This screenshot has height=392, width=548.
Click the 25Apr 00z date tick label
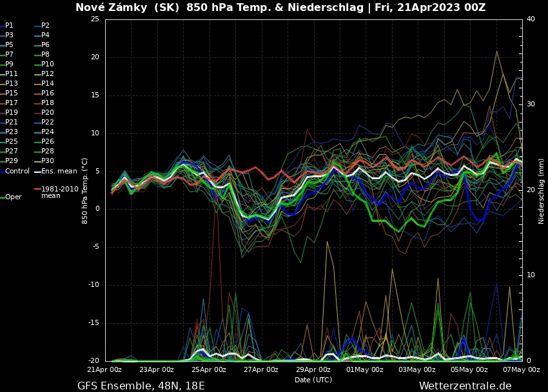[x=210, y=369]
